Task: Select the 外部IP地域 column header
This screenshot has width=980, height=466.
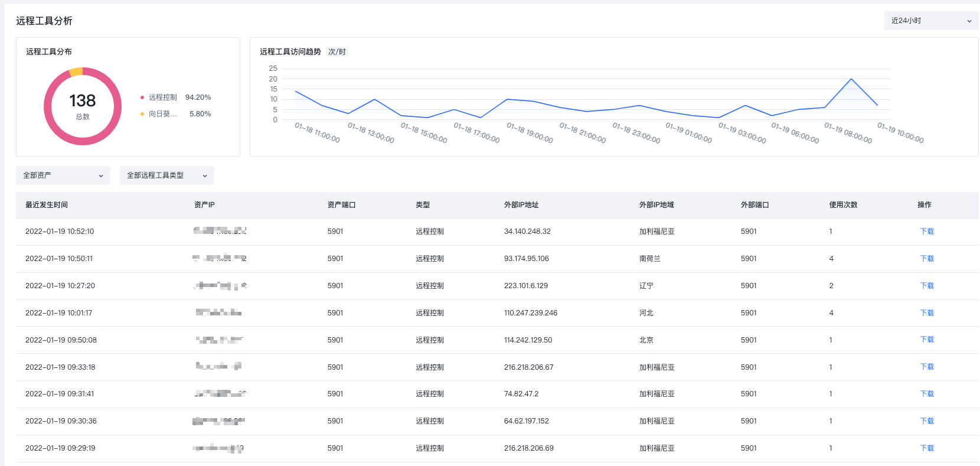Action: (x=656, y=205)
